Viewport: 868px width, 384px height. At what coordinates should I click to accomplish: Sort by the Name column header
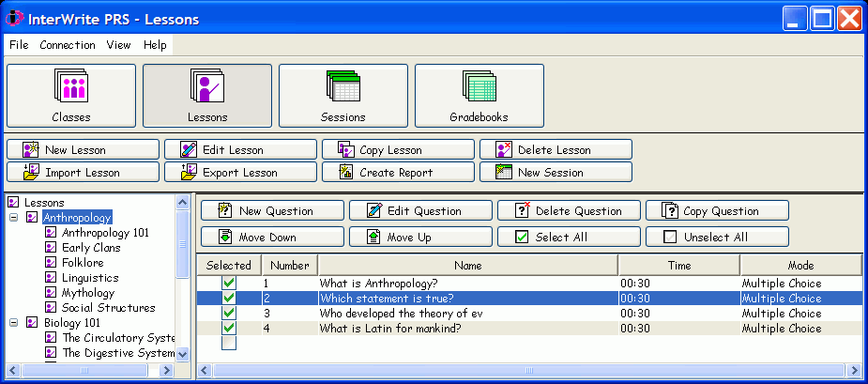(x=467, y=265)
